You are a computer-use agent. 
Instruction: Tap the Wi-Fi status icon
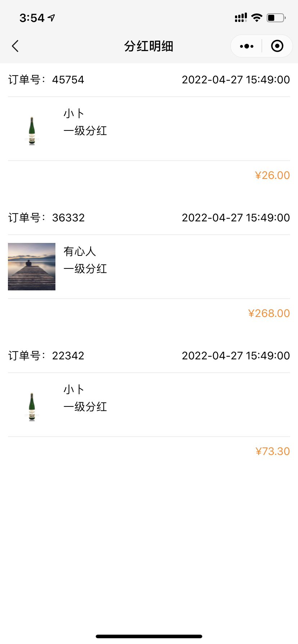tap(257, 18)
